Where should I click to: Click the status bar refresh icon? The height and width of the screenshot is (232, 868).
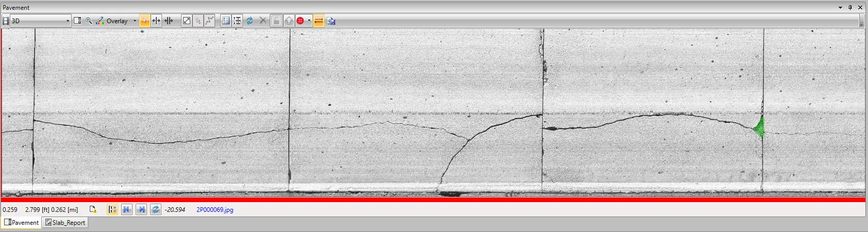click(155, 209)
